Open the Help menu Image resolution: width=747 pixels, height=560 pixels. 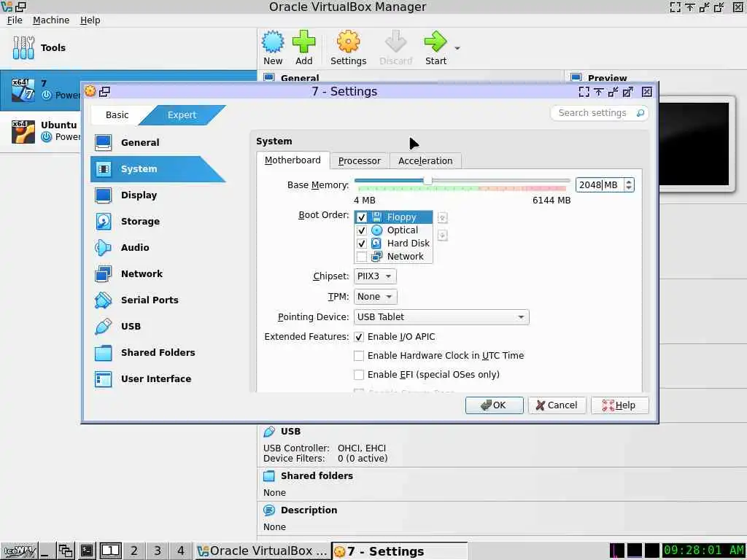pyautogui.click(x=90, y=20)
